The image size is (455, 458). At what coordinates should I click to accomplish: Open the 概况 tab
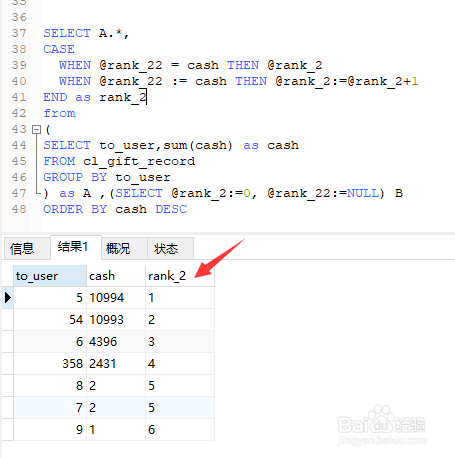pos(124,249)
